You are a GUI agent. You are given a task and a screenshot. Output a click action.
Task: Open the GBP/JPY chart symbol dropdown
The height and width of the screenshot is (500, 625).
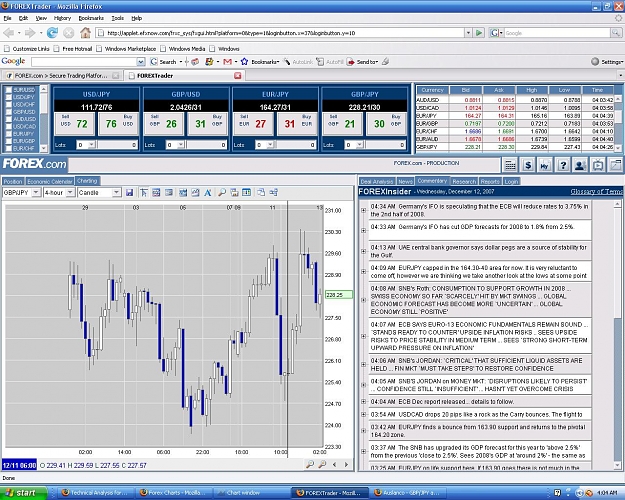pyautogui.click(x=36, y=193)
